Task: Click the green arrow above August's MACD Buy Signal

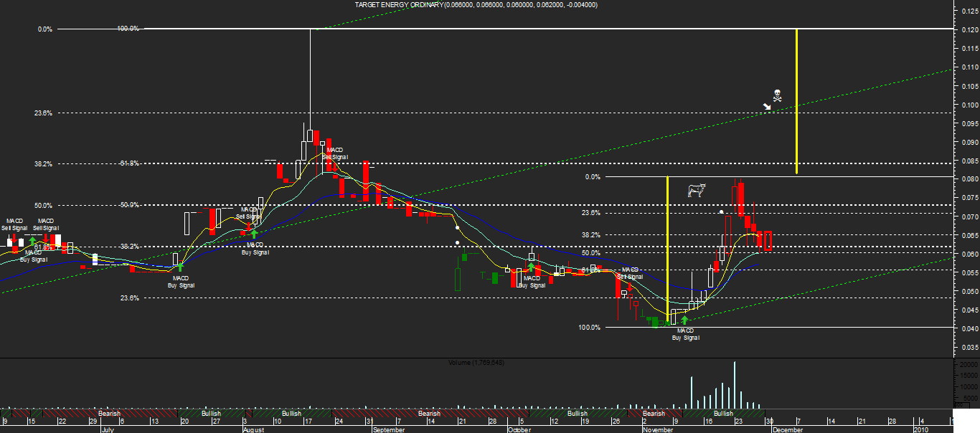Action: [x=254, y=234]
